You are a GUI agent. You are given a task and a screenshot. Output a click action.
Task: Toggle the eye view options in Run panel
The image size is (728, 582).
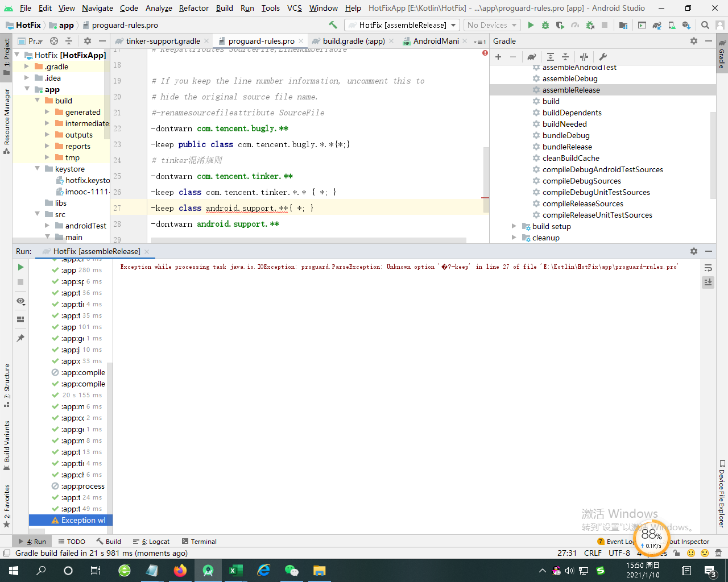(20, 301)
